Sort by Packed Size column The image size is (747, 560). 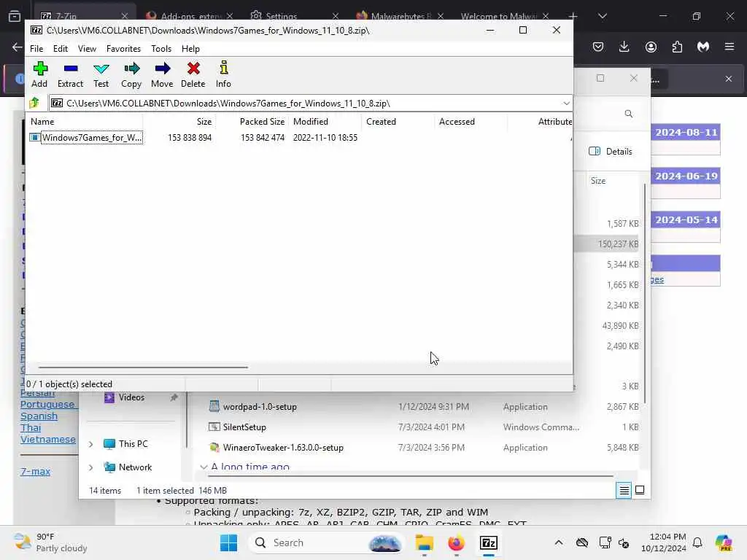point(262,122)
